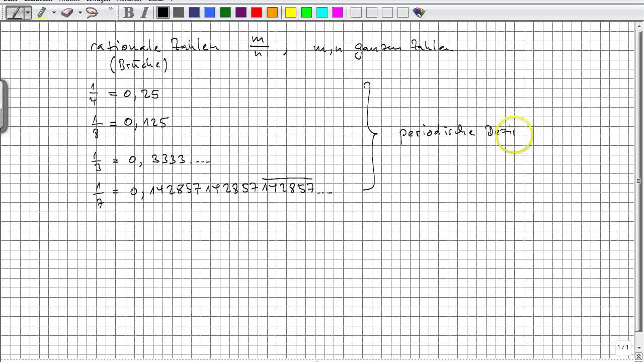The width and height of the screenshot is (644, 362).
Task: Choose the light green color swatch
Action: tap(306, 13)
